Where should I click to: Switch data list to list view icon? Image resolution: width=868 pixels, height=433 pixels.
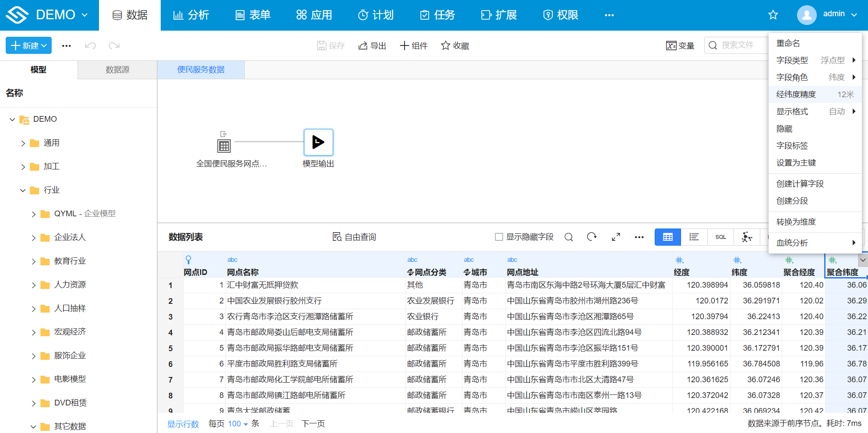tap(694, 237)
